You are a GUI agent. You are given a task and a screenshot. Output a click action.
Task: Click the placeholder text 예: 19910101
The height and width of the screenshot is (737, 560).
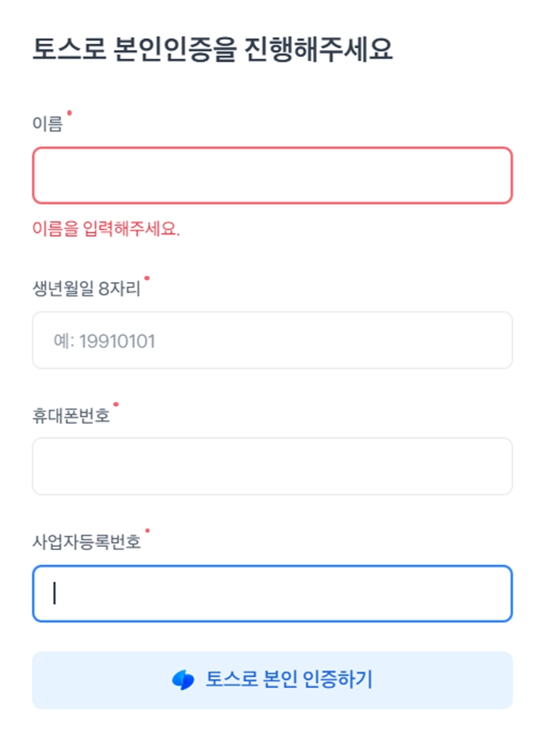105,341
